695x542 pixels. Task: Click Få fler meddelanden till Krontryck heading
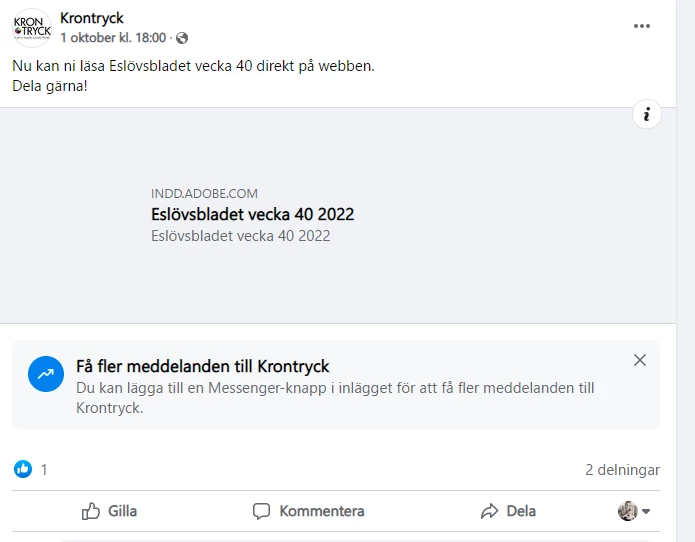[x=203, y=367]
